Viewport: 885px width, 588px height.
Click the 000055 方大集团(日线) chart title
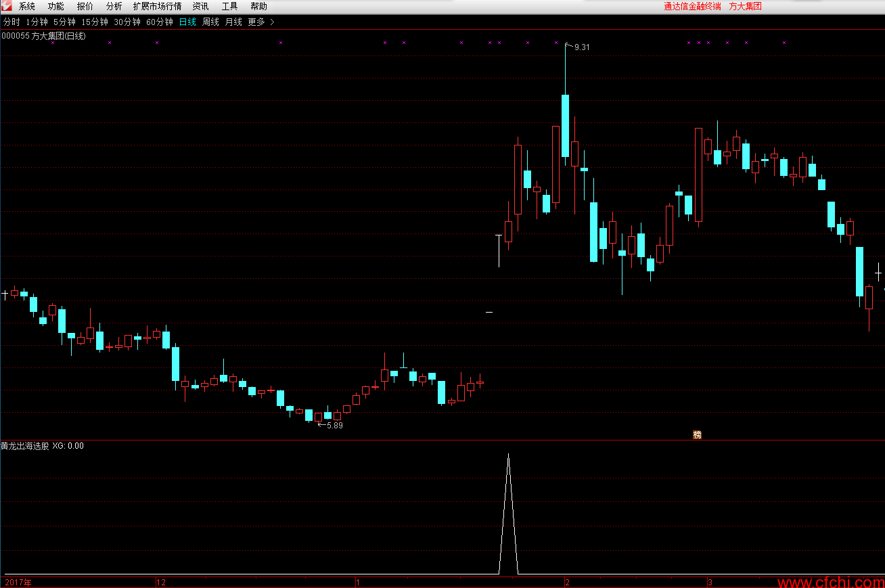44,36
